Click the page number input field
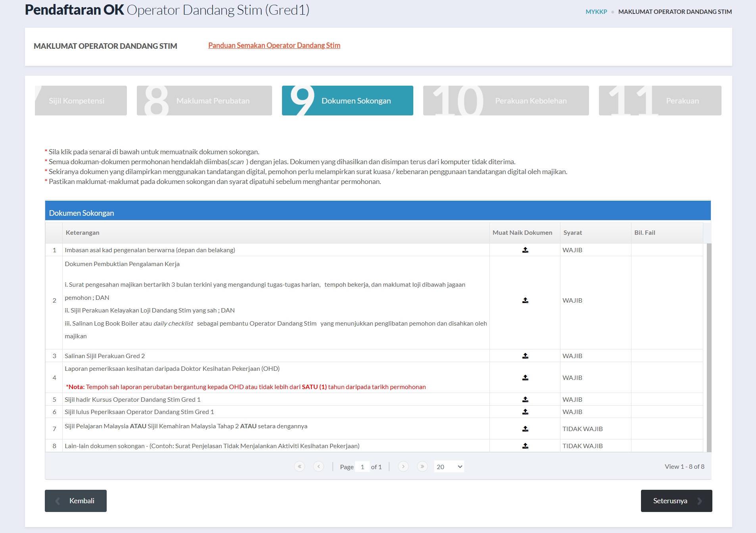Screen dimensions: 756x533 point(362,467)
